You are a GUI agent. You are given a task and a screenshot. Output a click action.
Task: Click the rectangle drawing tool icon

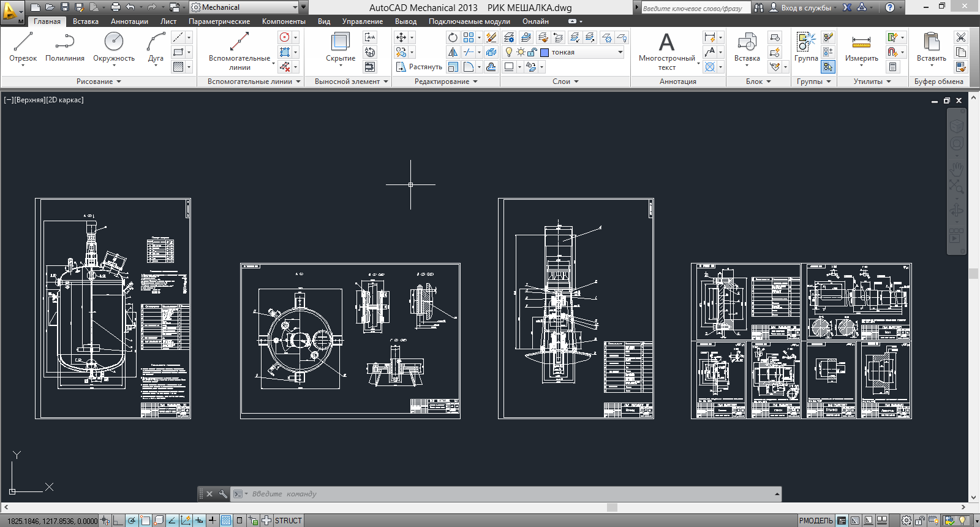[x=178, y=52]
